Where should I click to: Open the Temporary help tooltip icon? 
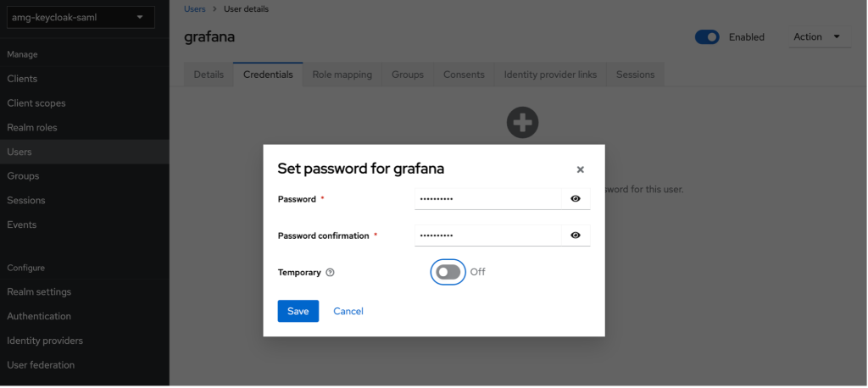[331, 272]
